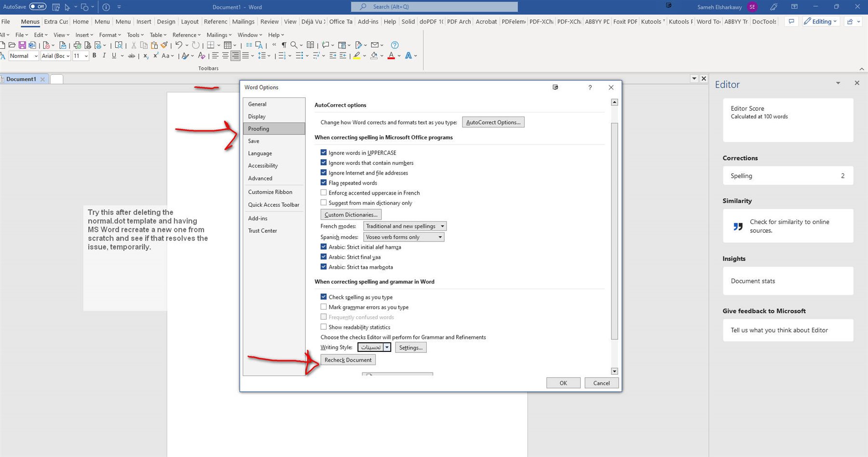Select Advanced in Word Options

coord(274,178)
